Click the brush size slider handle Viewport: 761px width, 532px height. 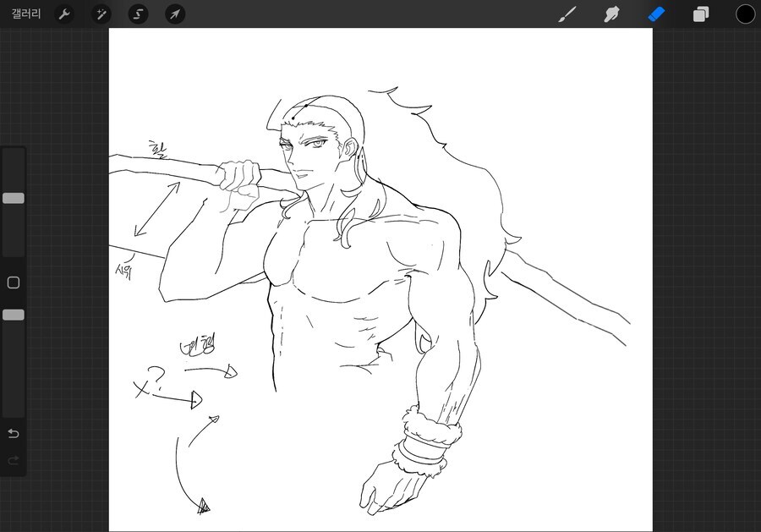14,198
